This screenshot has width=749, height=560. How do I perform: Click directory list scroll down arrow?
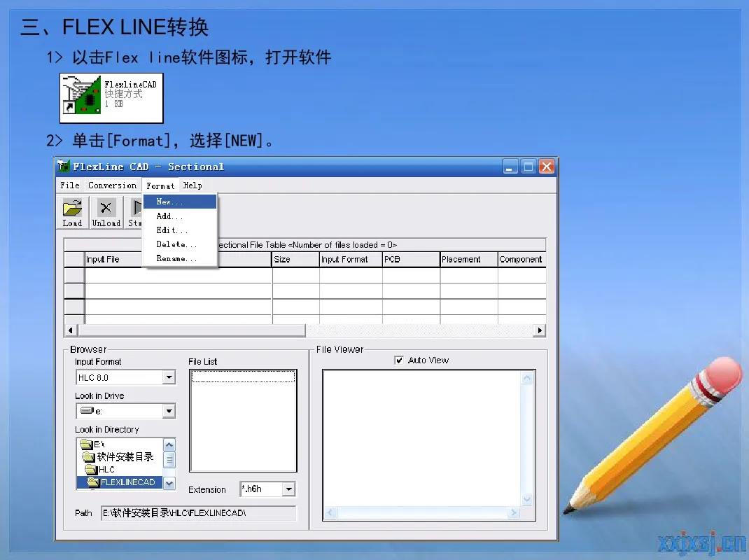point(169,483)
